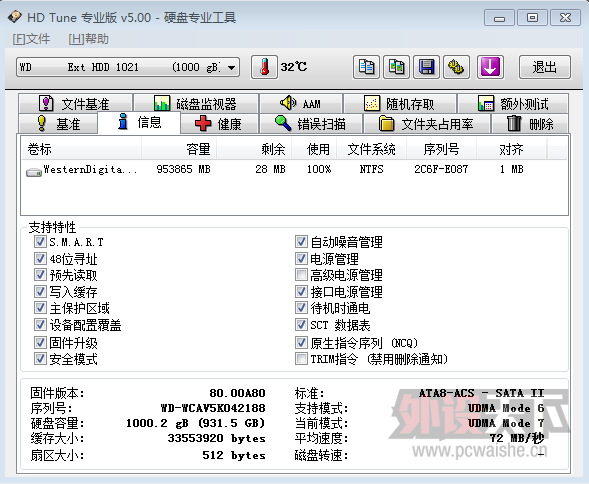This screenshot has width=589, height=484.
Task: Switch to the 磁盘监视器 tab
Action: click(196, 103)
